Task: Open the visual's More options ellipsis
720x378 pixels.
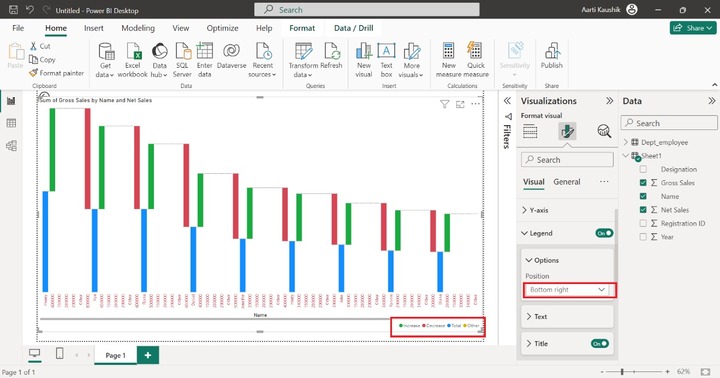Action: point(476,104)
